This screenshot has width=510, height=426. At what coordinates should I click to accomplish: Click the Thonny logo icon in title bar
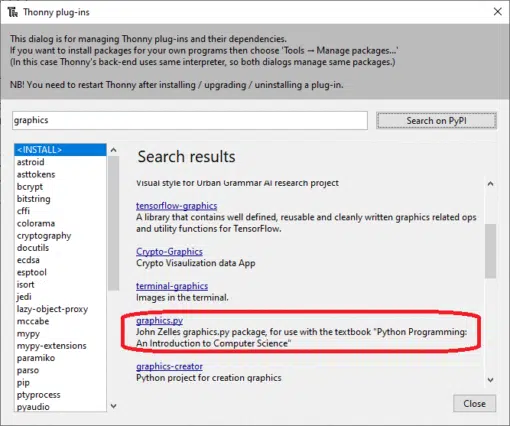point(12,12)
